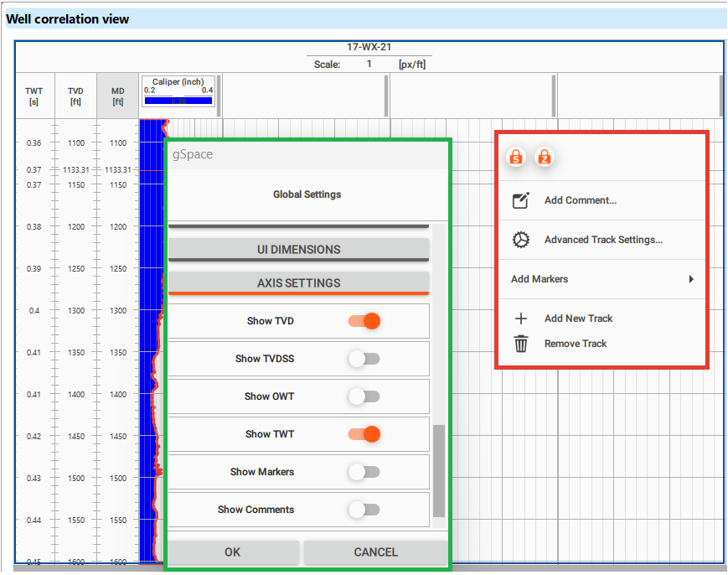Image resolution: width=728 pixels, height=575 pixels.
Task: Click the orange S lock icon
Action: 517,157
